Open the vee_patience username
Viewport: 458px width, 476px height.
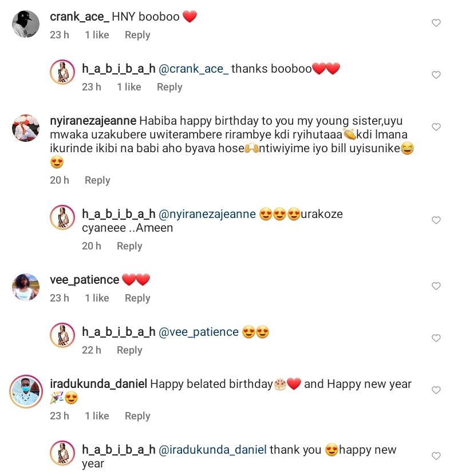tap(84, 280)
